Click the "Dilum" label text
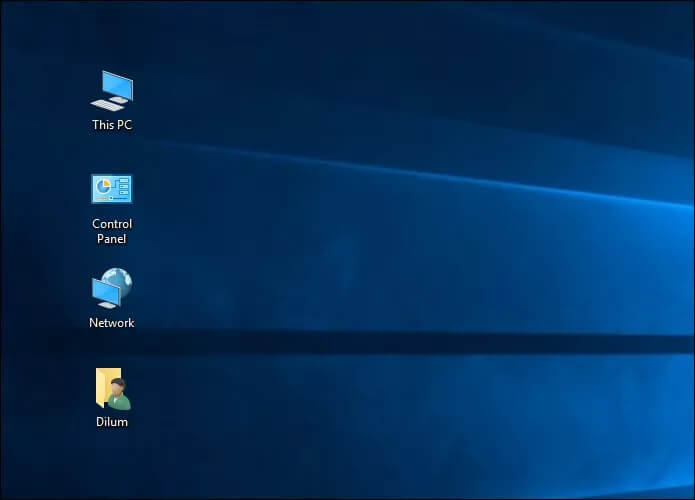This screenshot has width=695, height=500. point(112,422)
